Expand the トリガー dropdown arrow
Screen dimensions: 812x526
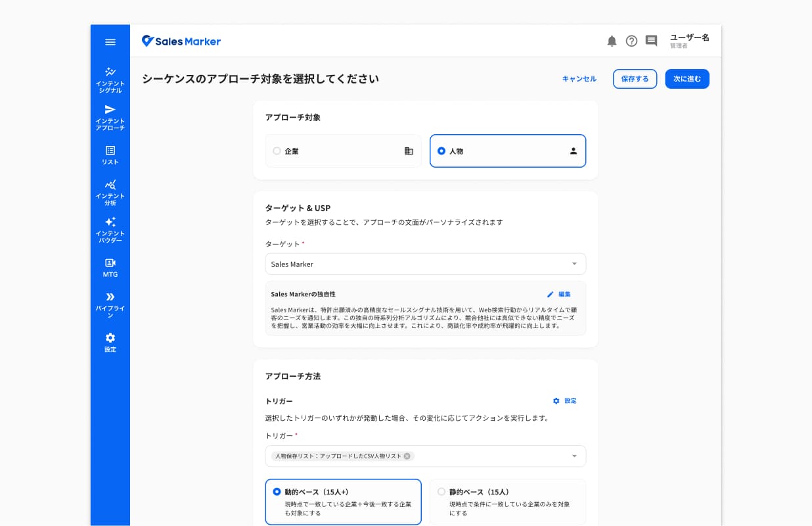tap(574, 456)
